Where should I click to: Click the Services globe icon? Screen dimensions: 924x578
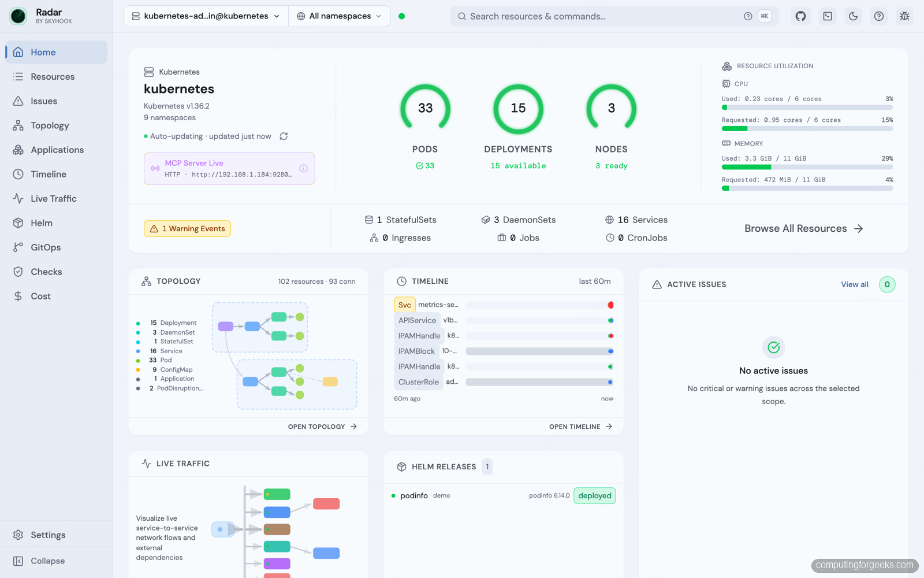[x=609, y=220]
